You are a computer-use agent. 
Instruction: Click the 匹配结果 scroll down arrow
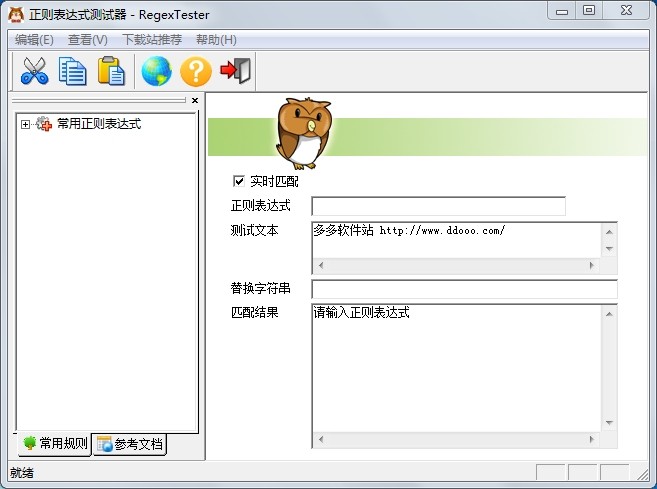(x=609, y=423)
